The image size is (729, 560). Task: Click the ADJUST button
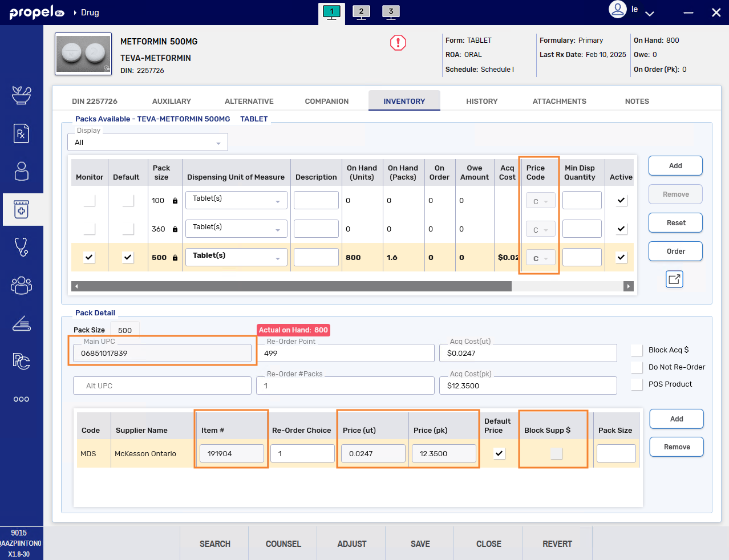[x=352, y=543]
